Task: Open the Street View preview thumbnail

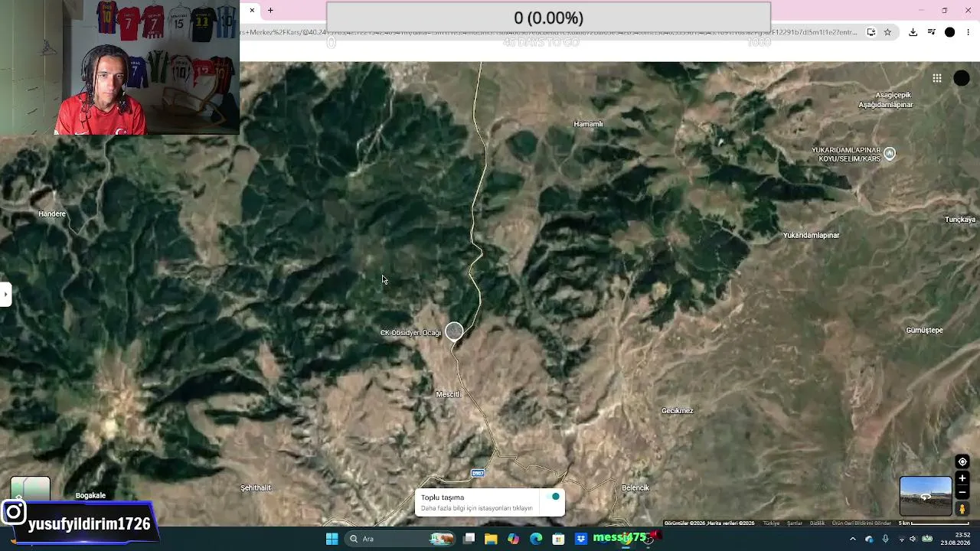Action: (x=926, y=496)
